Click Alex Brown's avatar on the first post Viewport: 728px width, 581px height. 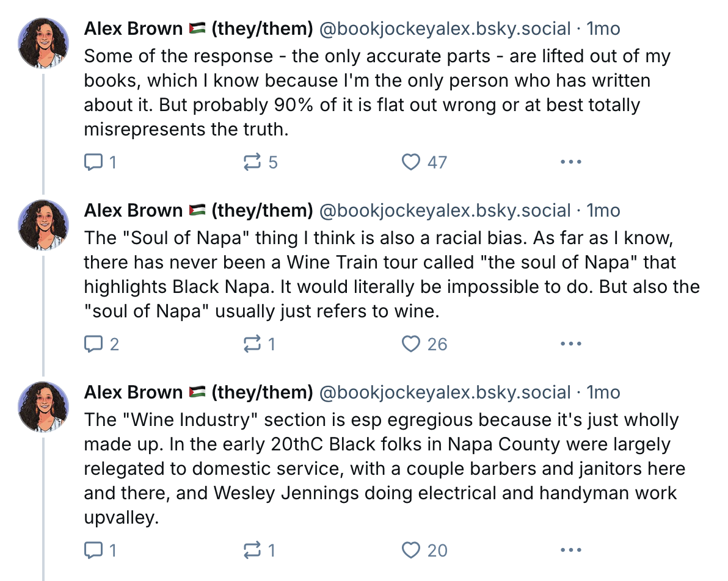43,43
